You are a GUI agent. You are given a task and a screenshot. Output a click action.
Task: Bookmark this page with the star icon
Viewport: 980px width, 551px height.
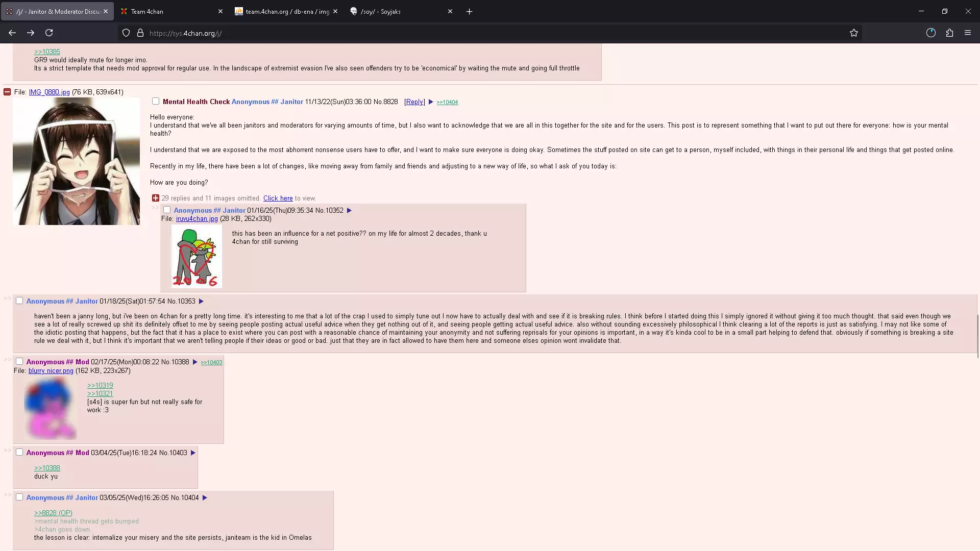tap(854, 33)
